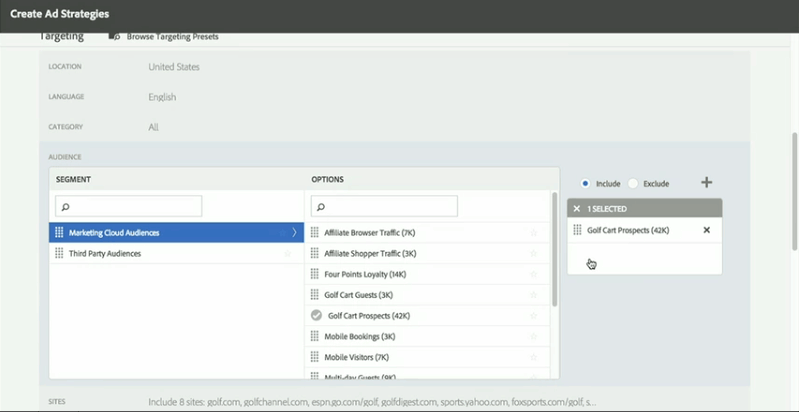Screen dimensions: 799x412
Task: Click grid icon of Affiliate Browser Traffic
Action: click(x=315, y=233)
